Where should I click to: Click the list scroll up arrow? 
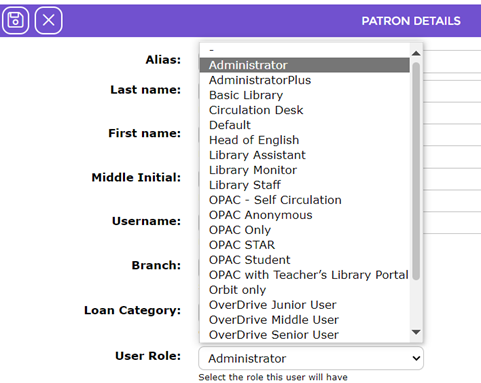[x=416, y=53]
